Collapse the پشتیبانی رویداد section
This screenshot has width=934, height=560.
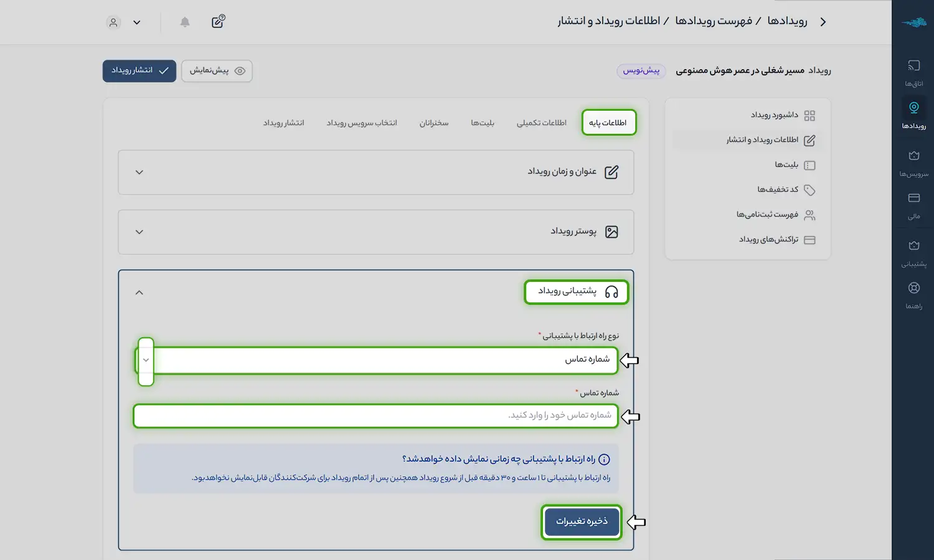(x=139, y=292)
